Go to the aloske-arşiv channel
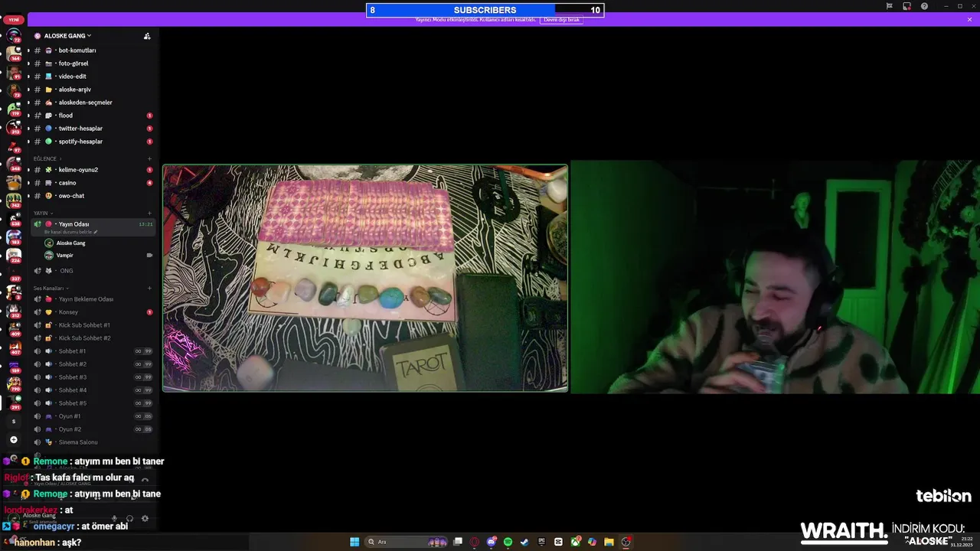 (x=92, y=90)
